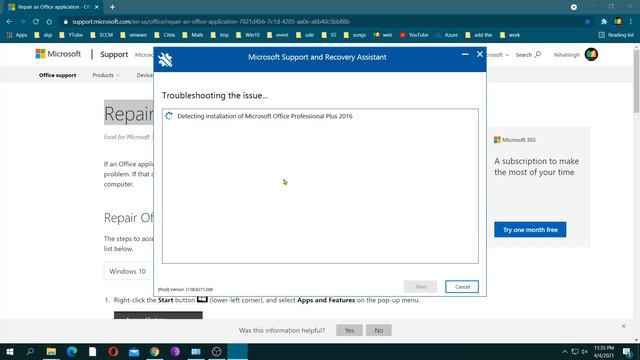Close the Support and Recovery Assistant dialog

(x=480, y=54)
